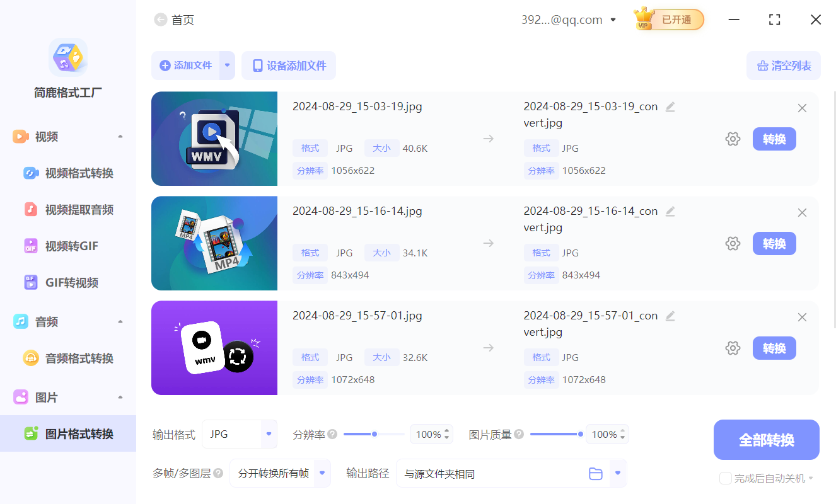Edit the output name of 2024-08-29_15-16-14_convert.jpg

pos(670,211)
